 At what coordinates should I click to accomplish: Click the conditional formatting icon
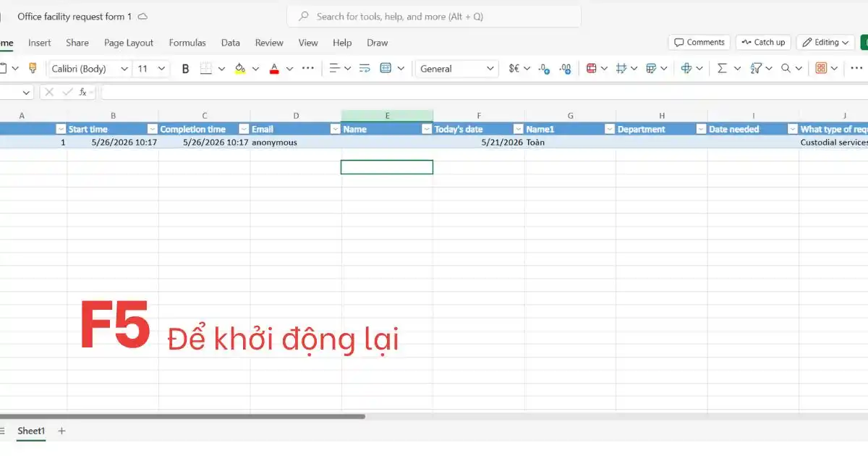[x=592, y=68]
